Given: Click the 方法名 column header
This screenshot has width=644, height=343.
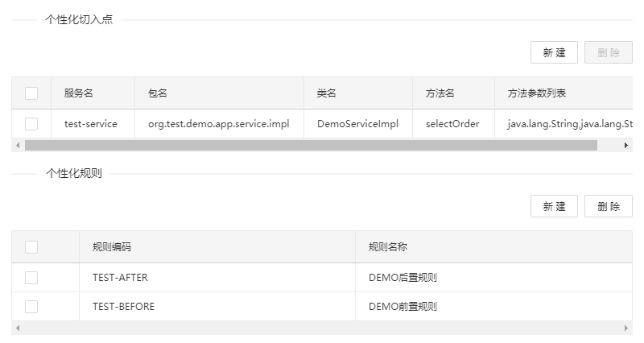Looking at the screenshot, I should [x=453, y=93].
